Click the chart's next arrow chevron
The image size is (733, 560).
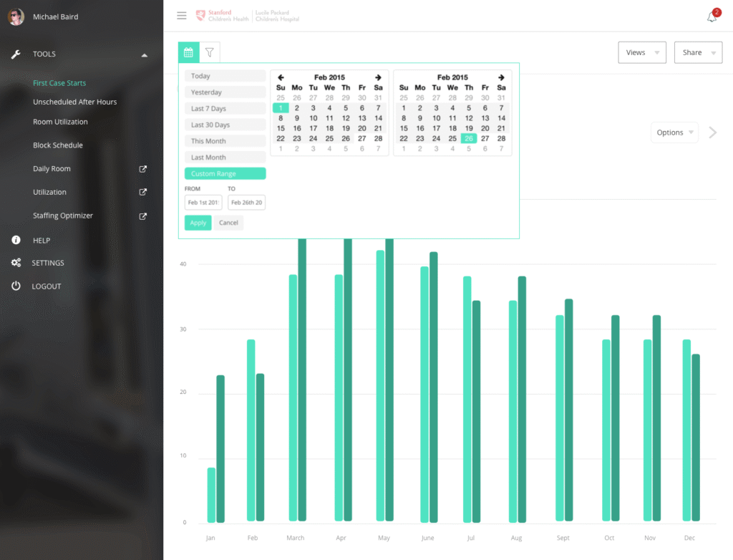point(712,132)
